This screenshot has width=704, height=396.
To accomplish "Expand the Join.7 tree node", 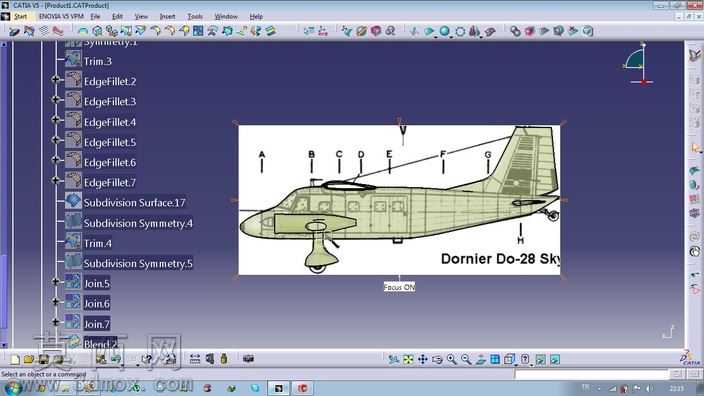I will click(56, 322).
